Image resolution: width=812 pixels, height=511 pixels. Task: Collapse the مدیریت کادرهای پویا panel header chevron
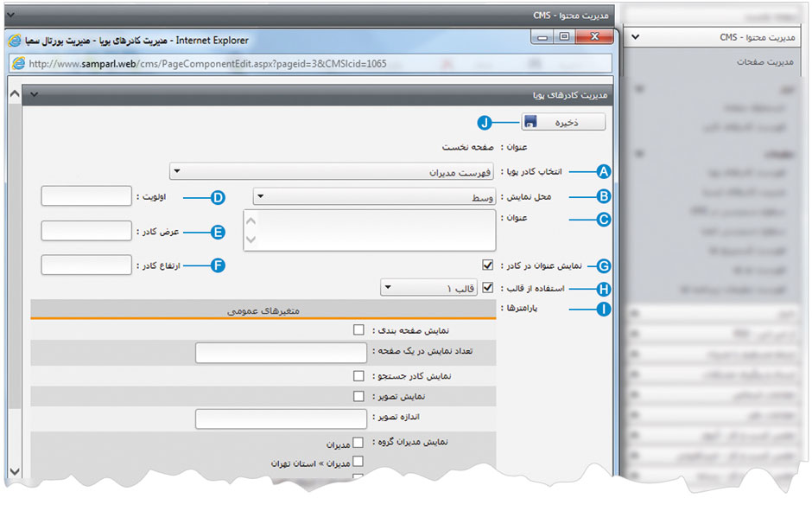click(34, 93)
